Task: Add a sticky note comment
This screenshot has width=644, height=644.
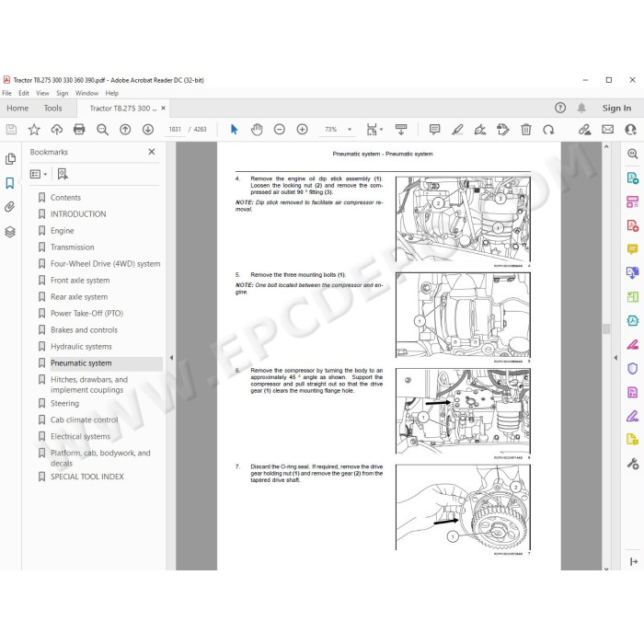Action: (x=434, y=130)
